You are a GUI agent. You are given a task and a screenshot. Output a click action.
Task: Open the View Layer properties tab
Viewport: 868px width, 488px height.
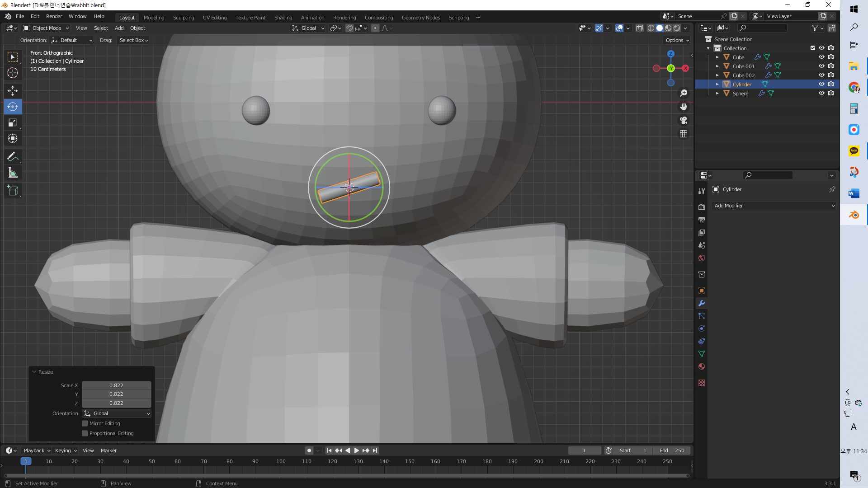(702, 233)
